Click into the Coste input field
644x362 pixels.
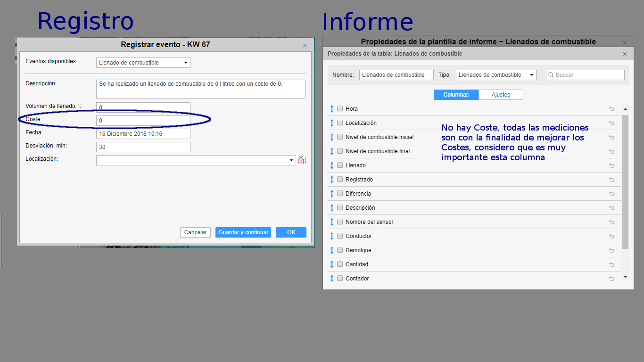(143, 121)
